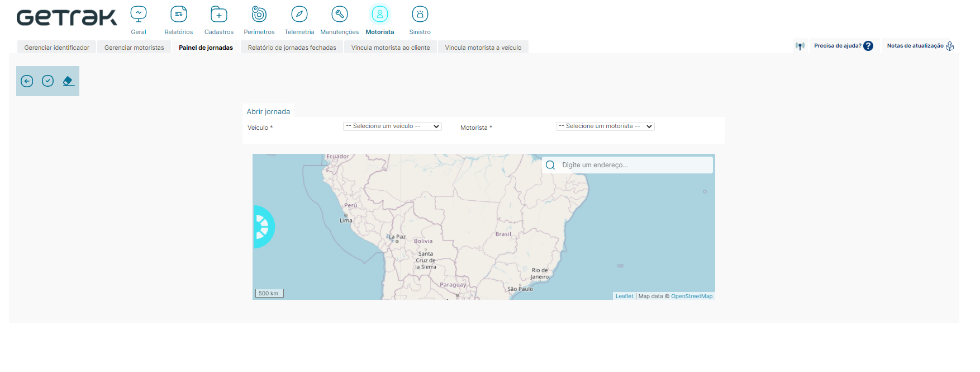
Task: Select the Motorista module icon
Action: click(x=380, y=14)
